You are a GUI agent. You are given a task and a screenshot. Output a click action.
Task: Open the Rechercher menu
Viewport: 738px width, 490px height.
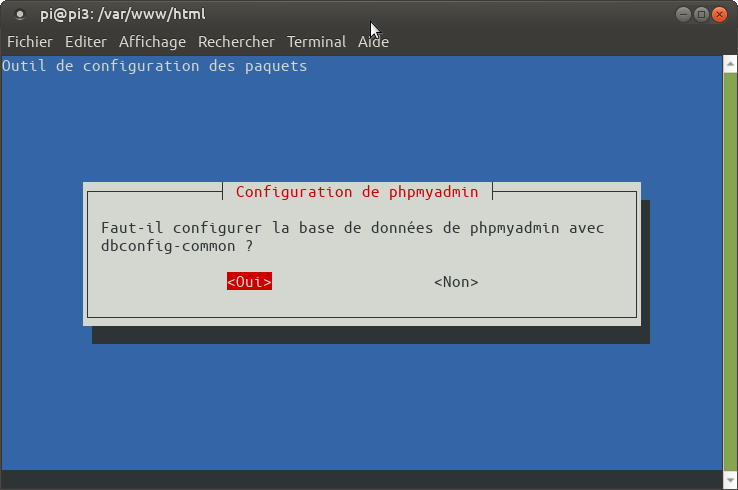point(236,42)
